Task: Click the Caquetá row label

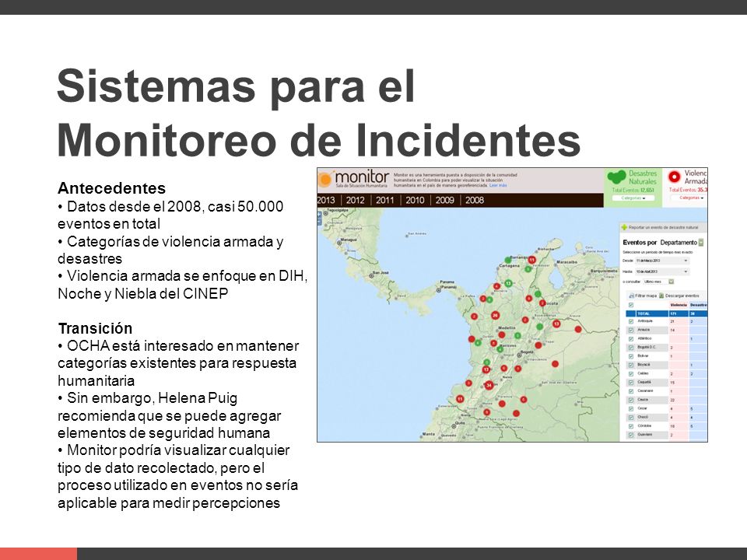Action: 644,382
